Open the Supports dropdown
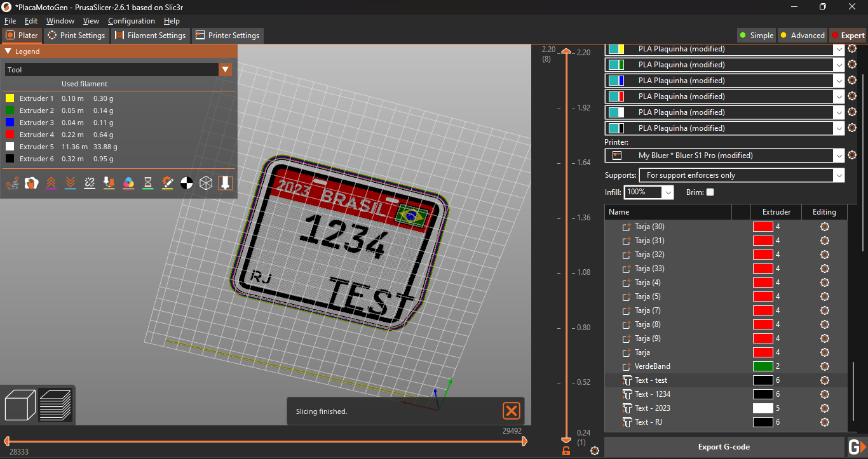The width and height of the screenshot is (868, 459). tap(839, 175)
